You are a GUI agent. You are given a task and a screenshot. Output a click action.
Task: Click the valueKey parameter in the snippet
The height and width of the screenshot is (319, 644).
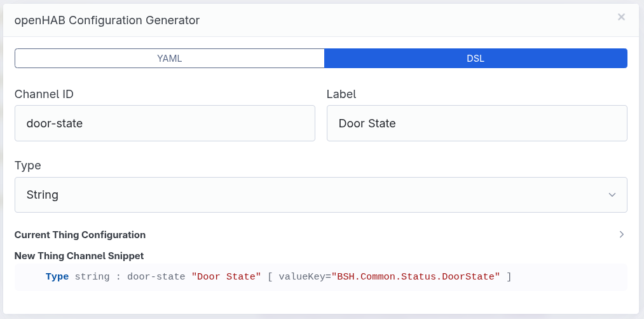pyautogui.click(x=301, y=277)
